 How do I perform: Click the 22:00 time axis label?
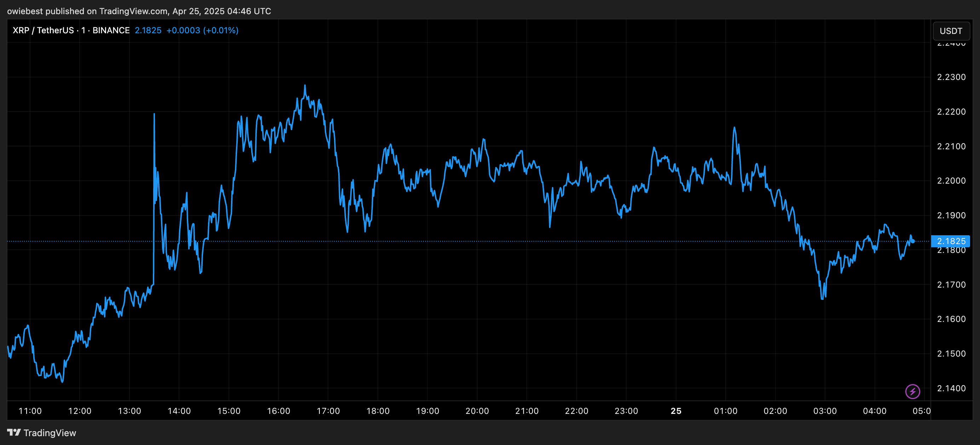coord(577,411)
